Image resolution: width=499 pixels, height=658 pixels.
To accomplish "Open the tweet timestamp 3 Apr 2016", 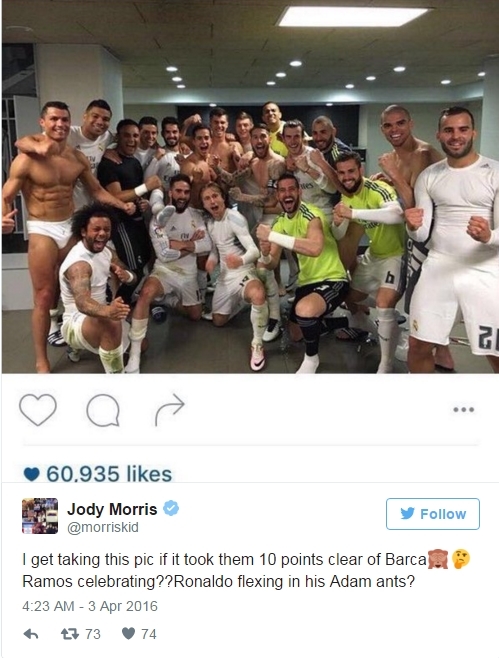I will [90, 606].
